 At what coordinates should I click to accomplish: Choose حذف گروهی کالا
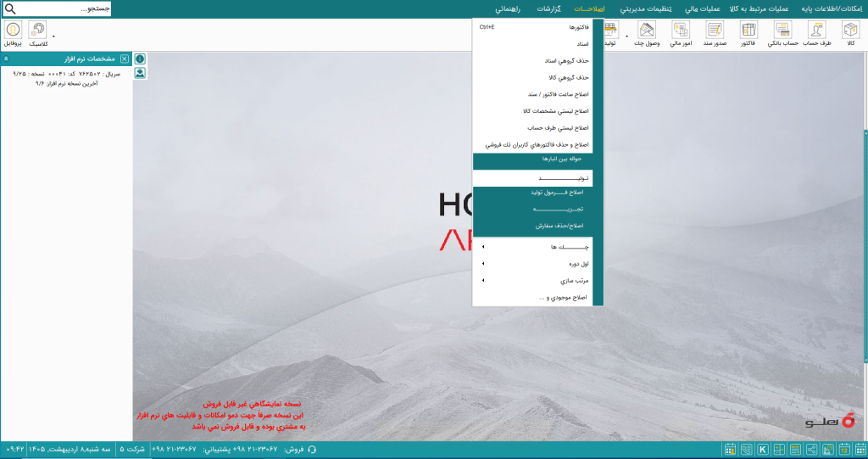[532, 77]
